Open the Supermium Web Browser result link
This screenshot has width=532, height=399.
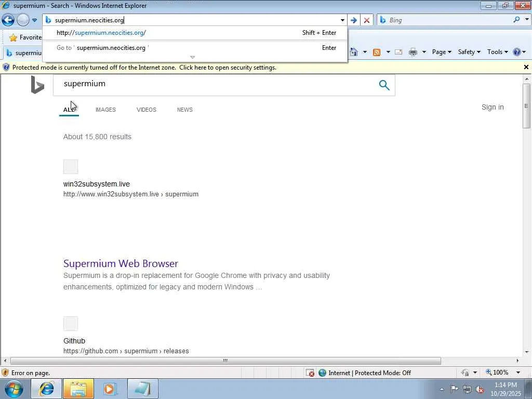pos(121,263)
